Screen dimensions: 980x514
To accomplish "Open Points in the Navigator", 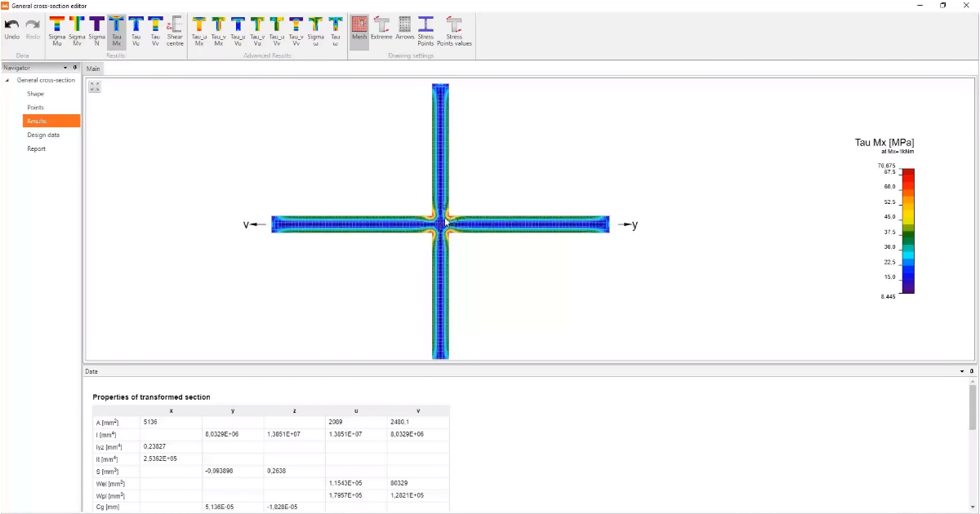I will [35, 108].
